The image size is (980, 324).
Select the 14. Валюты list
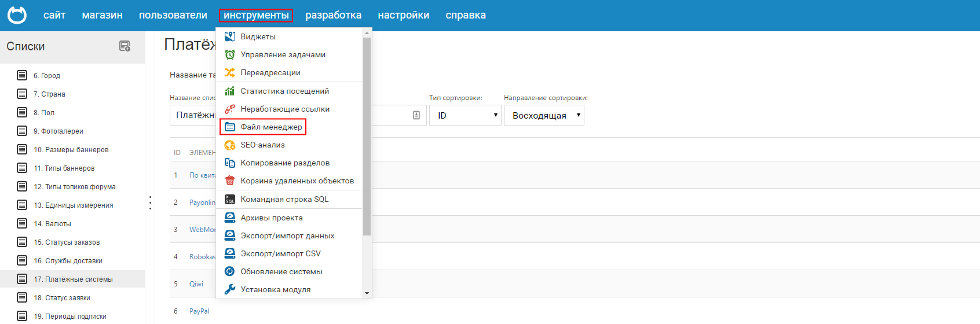pos(52,224)
